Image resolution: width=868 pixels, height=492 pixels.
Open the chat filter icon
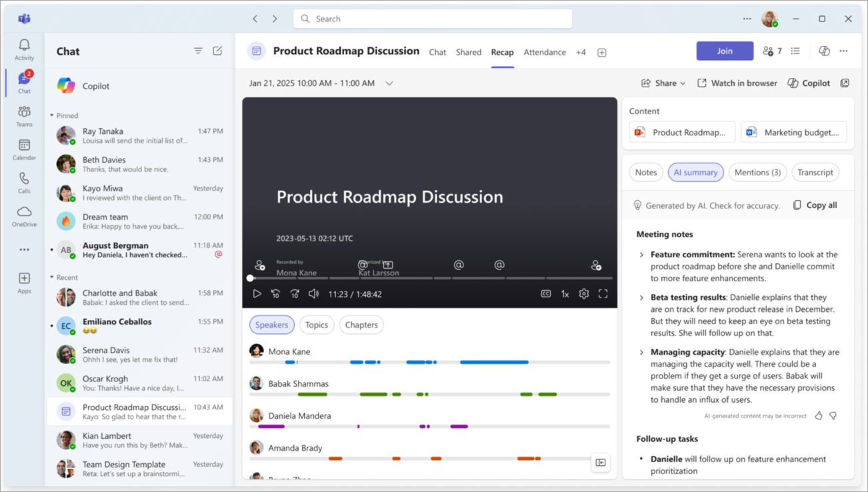tap(198, 50)
